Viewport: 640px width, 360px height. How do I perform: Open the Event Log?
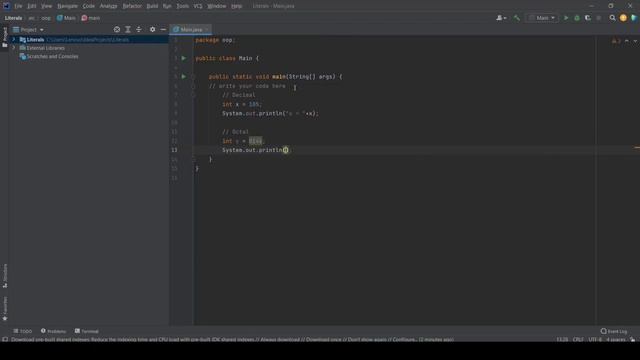[614, 331]
